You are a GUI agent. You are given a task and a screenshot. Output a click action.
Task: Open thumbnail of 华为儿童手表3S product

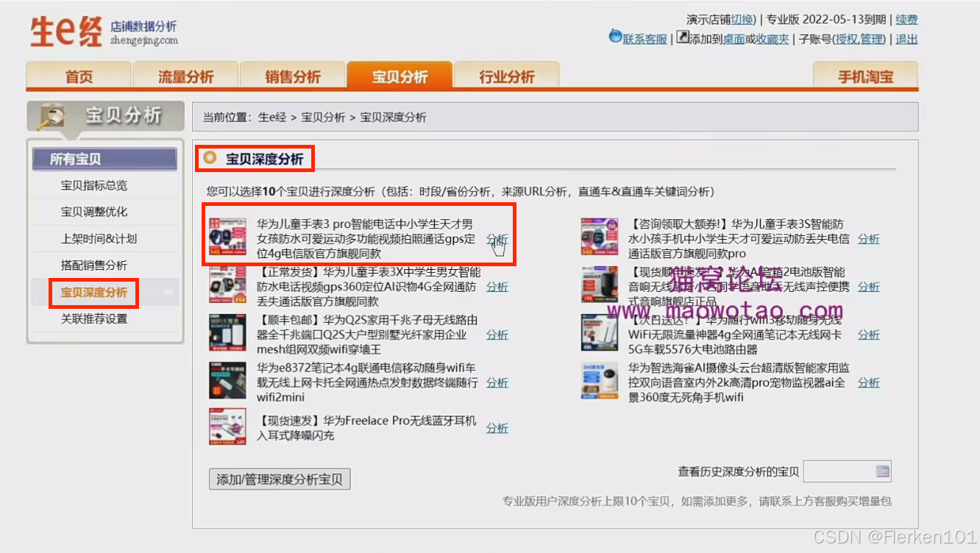(599, 236)
